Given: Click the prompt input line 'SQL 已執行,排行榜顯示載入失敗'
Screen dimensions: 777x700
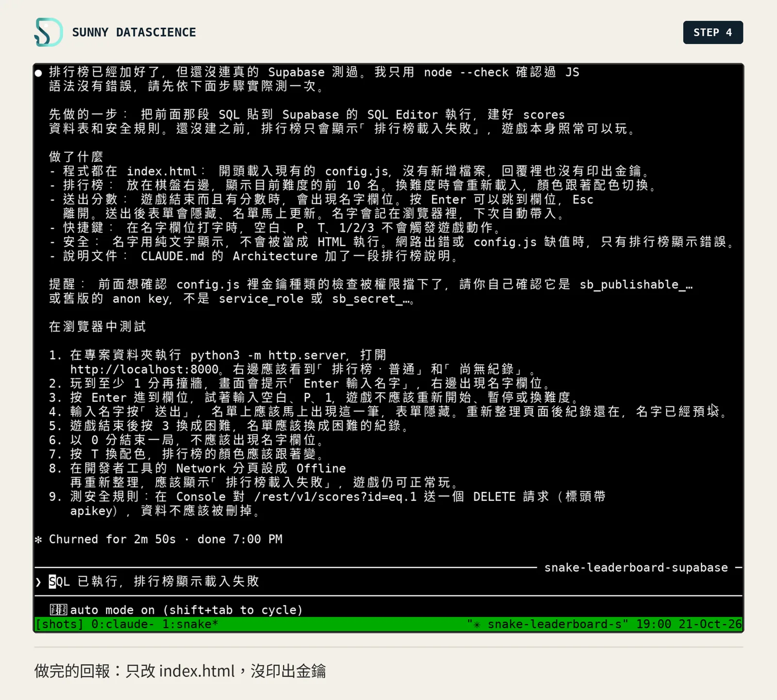Looking at the screenshot, I should [154, 581].
